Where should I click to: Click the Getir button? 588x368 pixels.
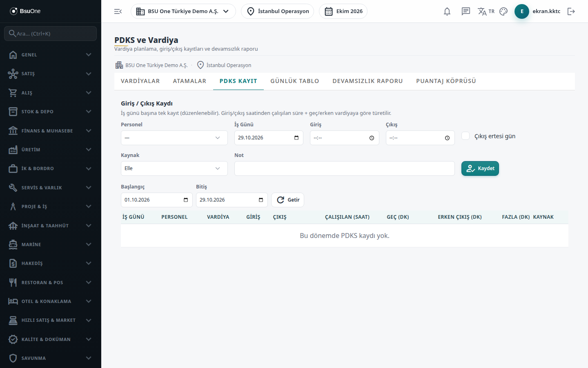[288, 200]
